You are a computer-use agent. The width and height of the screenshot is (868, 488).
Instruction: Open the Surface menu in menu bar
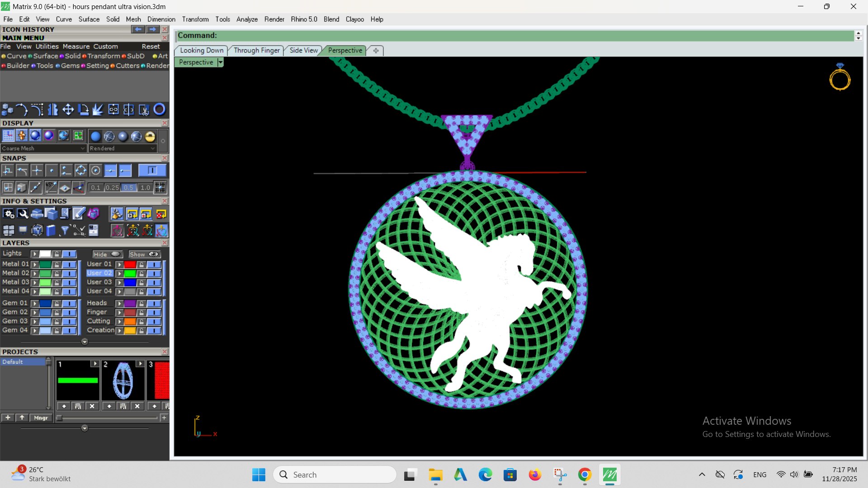pyautogui.click(x=89, y=19)
